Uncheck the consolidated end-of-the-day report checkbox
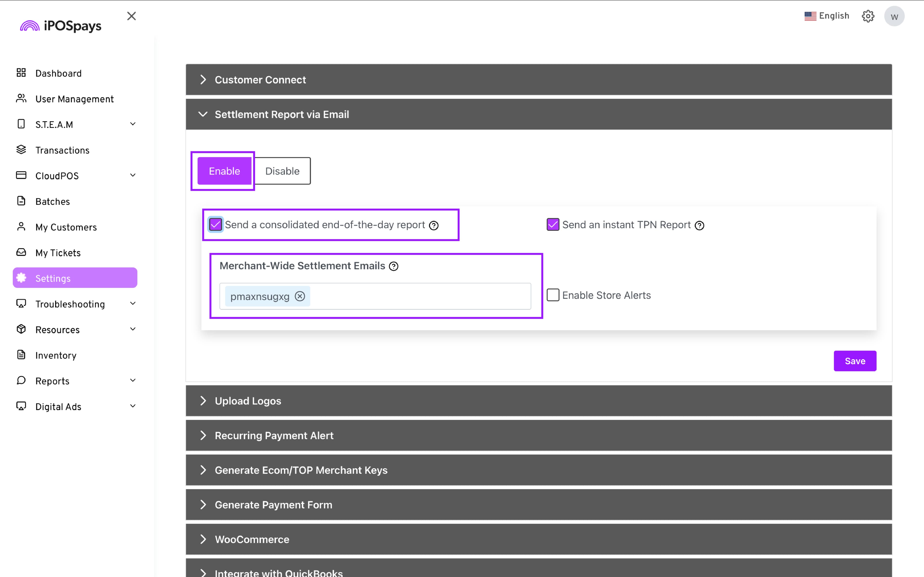The width and height of the screenshot is (924, 577). point(215,225)
